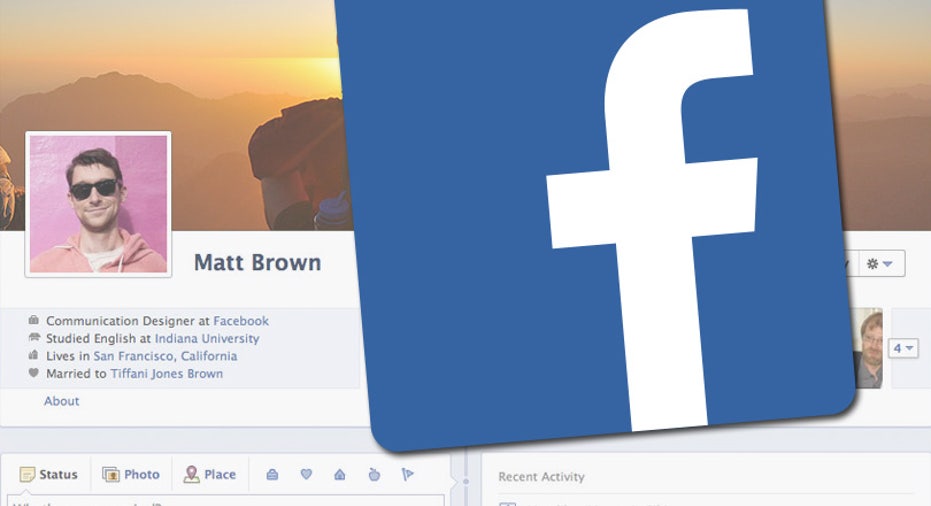Click the Place map pin icon

(x=191, y=474)
